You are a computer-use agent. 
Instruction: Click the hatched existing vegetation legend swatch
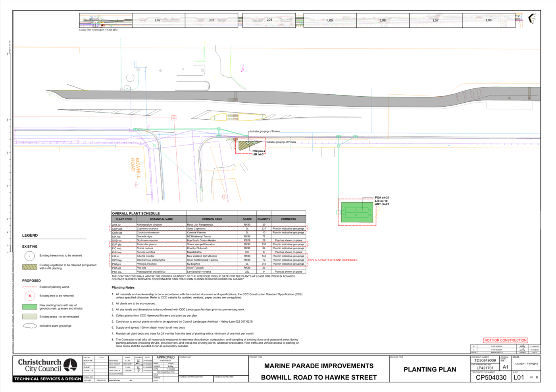click(29, 267)
